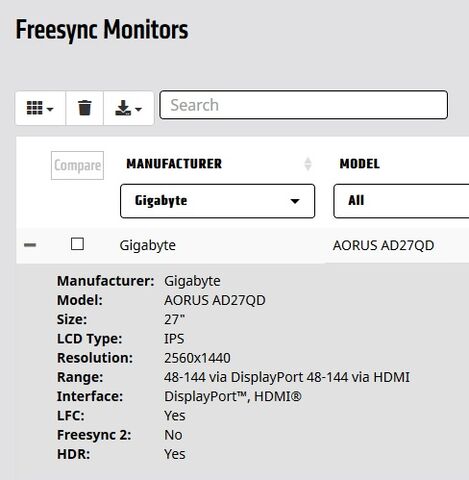
Task: Select the AORUS AD27QD model cell
Action: [x=383, y=246]
